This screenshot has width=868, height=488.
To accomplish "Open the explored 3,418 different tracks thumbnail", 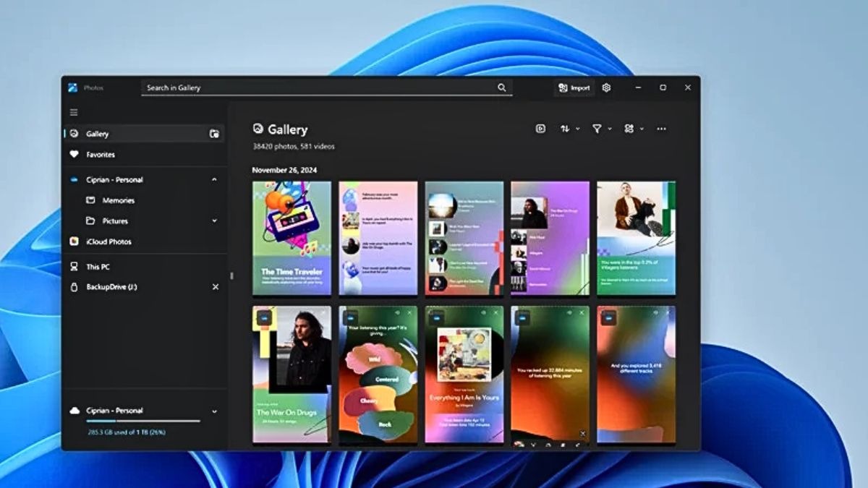I will pyautogui.click(x=637, y=374).
